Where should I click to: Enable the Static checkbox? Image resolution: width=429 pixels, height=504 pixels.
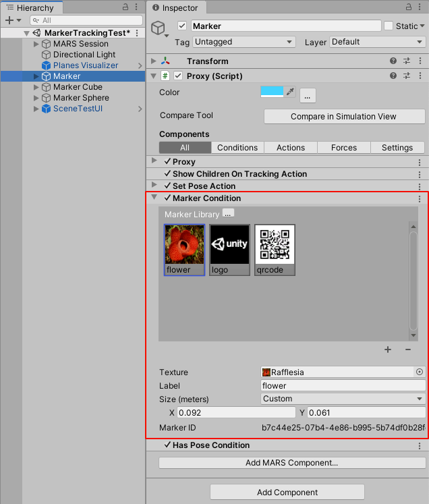tap(389, 26)
